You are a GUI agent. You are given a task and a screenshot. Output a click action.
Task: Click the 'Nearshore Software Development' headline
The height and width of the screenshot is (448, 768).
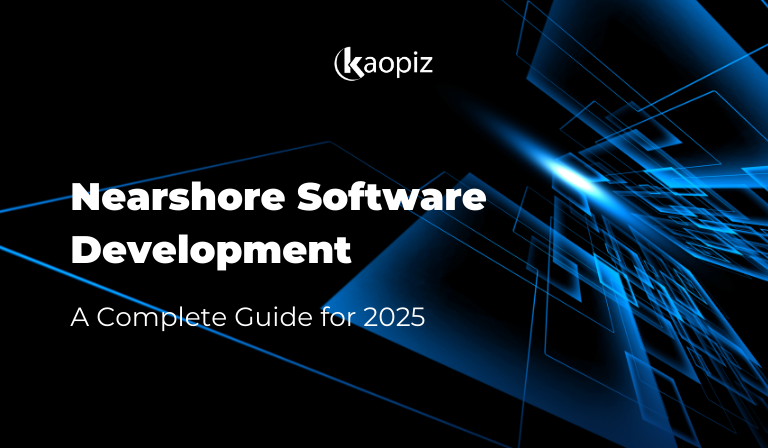278,224
